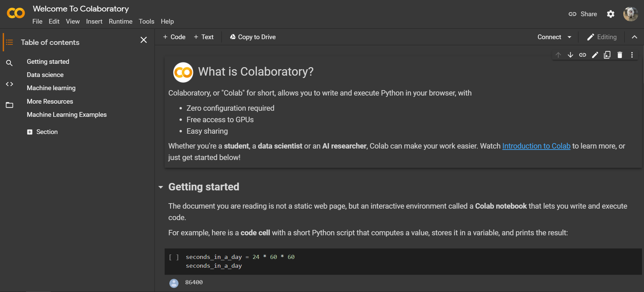Open the Edit menu

pos(54,22)
